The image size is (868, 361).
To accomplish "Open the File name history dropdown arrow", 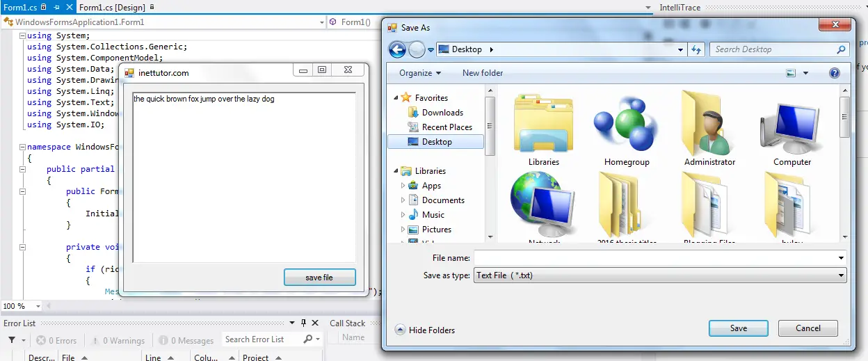I will (x=841, y=258).
